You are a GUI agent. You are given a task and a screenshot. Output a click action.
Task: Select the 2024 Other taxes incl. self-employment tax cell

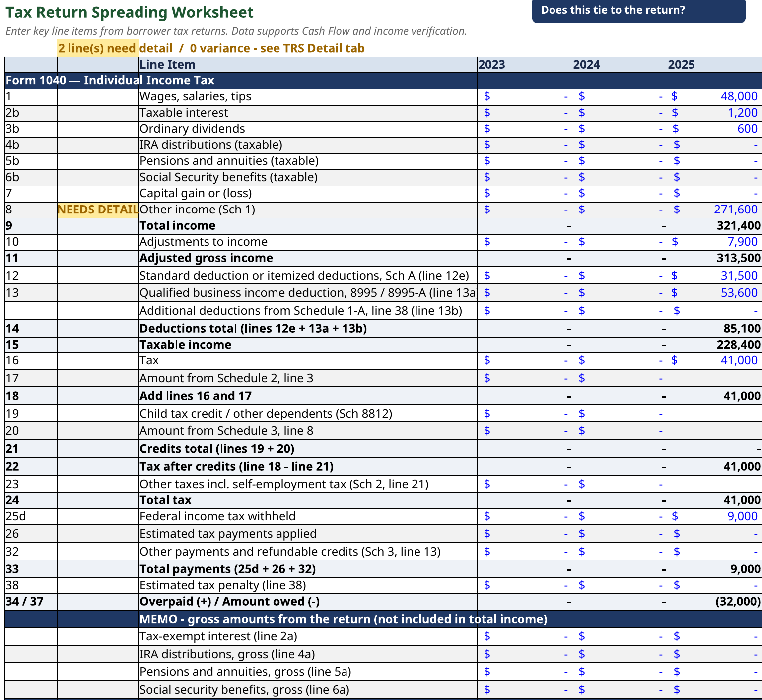[619, 484]
